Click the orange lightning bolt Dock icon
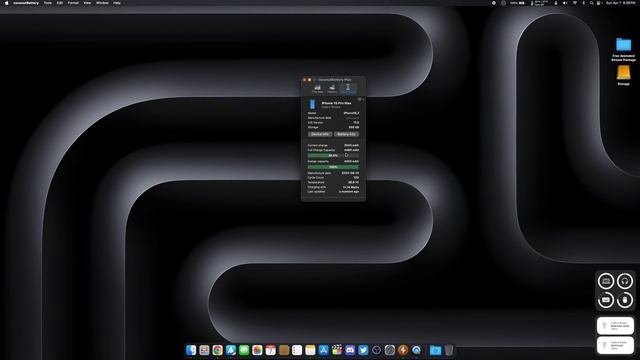 point(403,350)
